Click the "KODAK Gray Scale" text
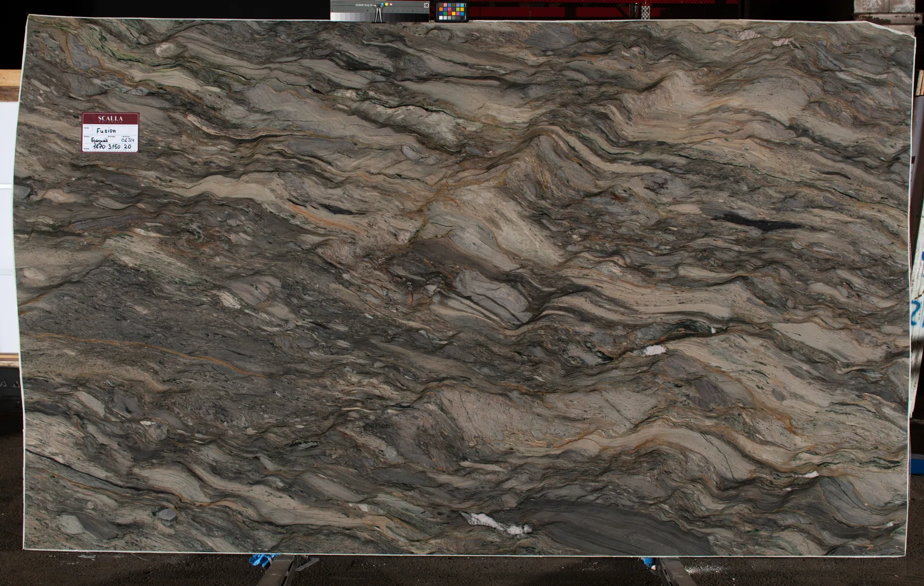Image resolution: width=924 pixels, height=586 pixels. [366, 5]
